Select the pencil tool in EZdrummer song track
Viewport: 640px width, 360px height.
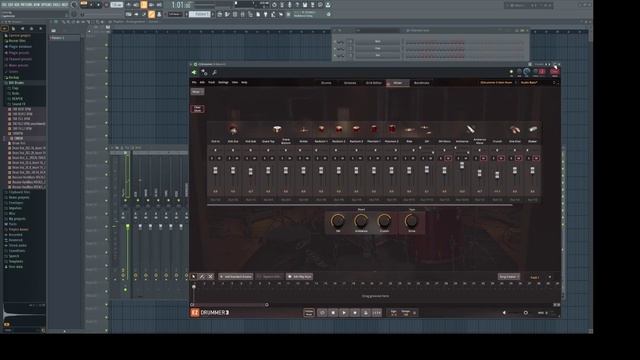coord(202,276)
